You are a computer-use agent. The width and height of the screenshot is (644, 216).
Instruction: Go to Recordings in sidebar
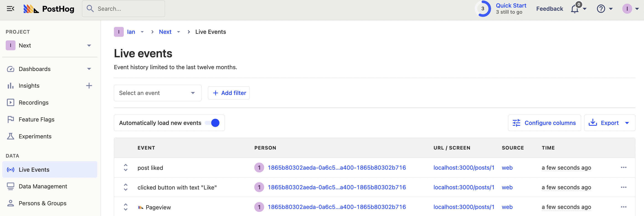coord(33,103)
